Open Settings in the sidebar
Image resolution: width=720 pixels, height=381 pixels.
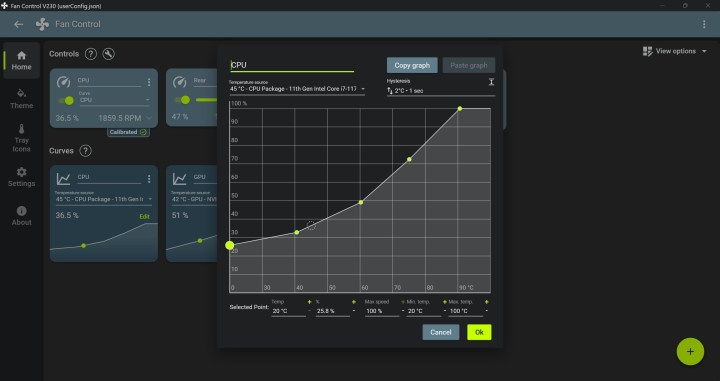tap(22, 177)
